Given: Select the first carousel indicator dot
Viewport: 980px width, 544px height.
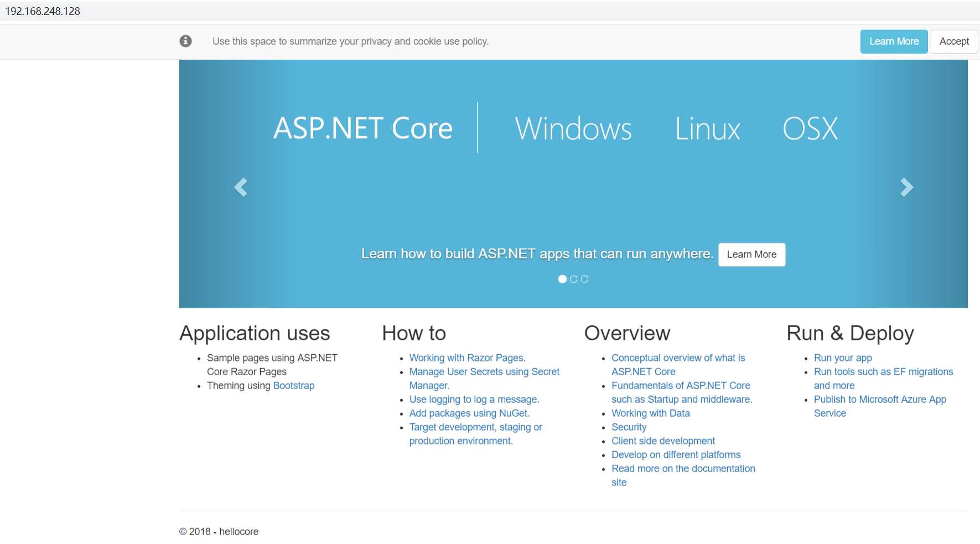Looking at the screenshot, I should (562, 279).
